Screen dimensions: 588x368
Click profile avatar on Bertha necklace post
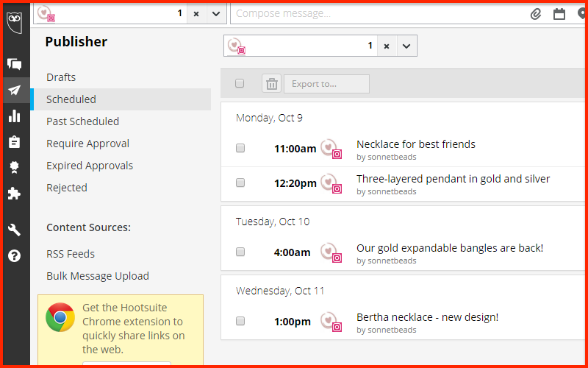[331, 322]
